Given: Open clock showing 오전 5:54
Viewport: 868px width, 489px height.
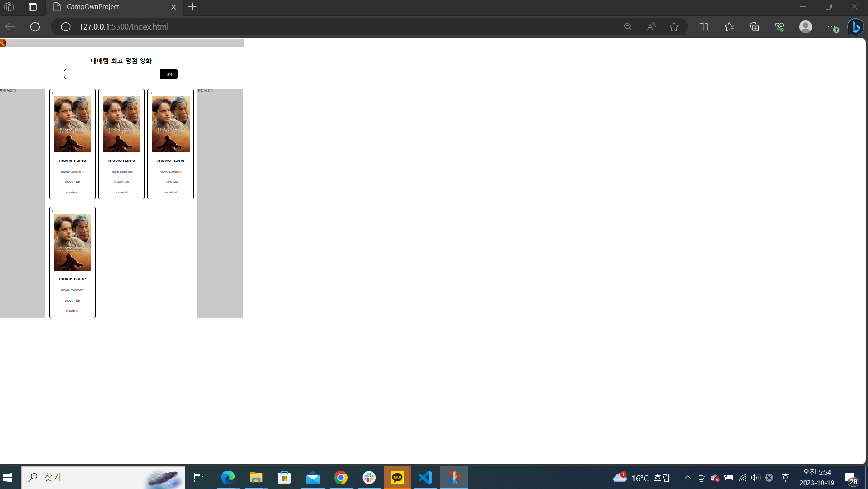Looking at the screenshot, I should [817, 478].
